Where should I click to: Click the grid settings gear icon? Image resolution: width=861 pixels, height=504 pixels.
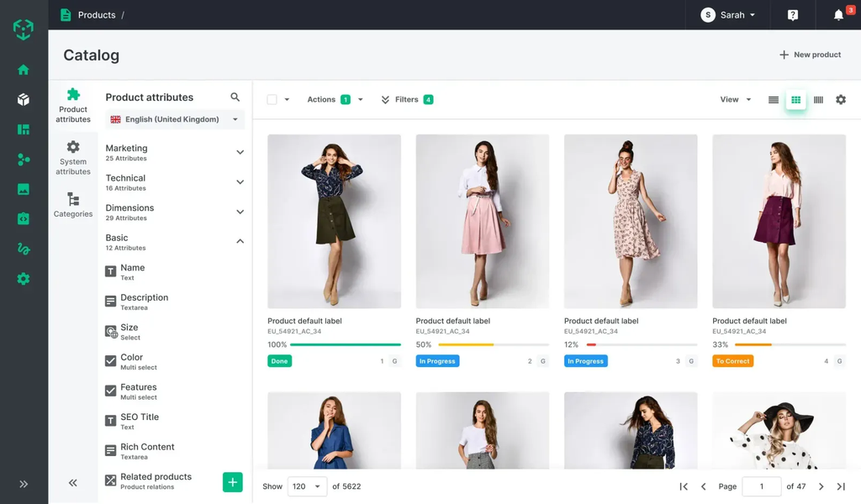[x=841, y=100]
